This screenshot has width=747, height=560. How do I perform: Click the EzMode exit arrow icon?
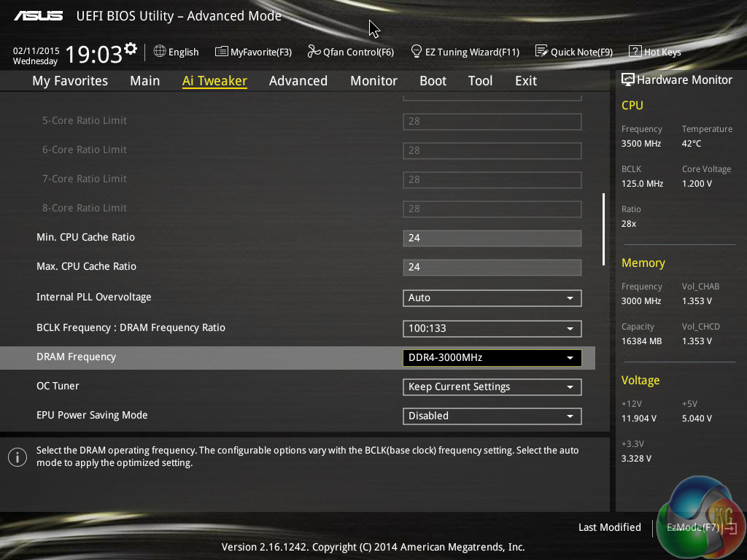tap(730, 528)
